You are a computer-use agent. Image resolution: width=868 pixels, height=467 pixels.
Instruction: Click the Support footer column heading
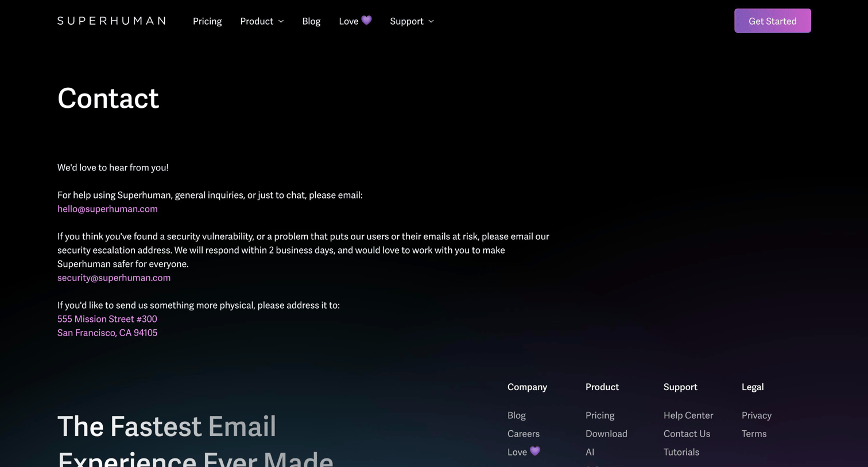click(x=680, y=387)
